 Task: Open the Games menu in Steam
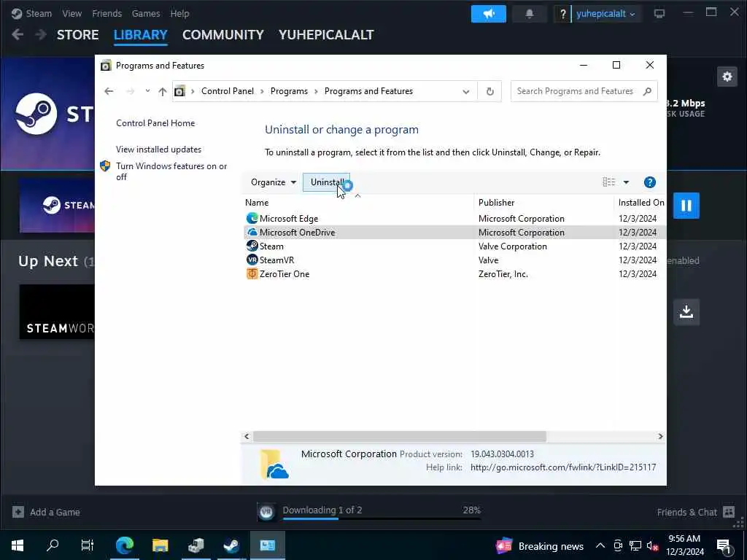point(146,13)
